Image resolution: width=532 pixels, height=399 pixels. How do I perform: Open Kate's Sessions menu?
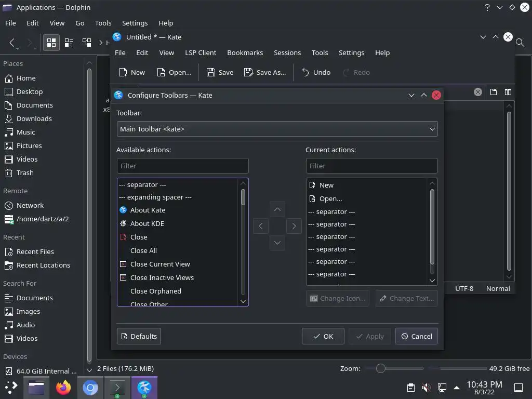(287, 52)
